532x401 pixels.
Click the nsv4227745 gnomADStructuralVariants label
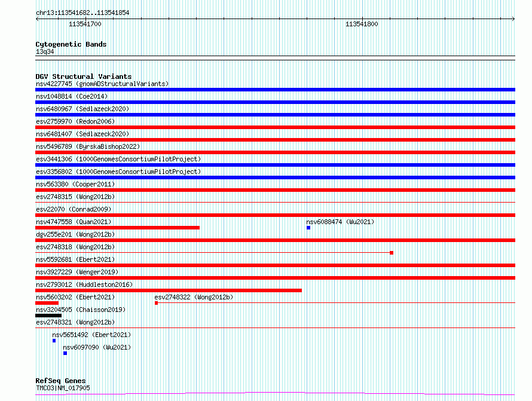102,84
